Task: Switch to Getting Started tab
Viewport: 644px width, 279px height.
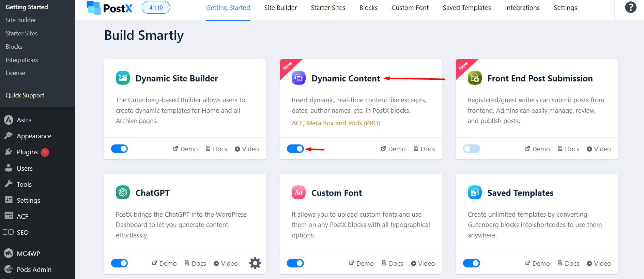Action: [228, 8]
